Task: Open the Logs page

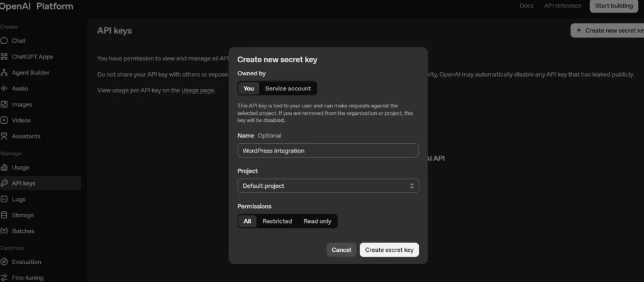Action: pyautogui.click(x=18, y=199)
